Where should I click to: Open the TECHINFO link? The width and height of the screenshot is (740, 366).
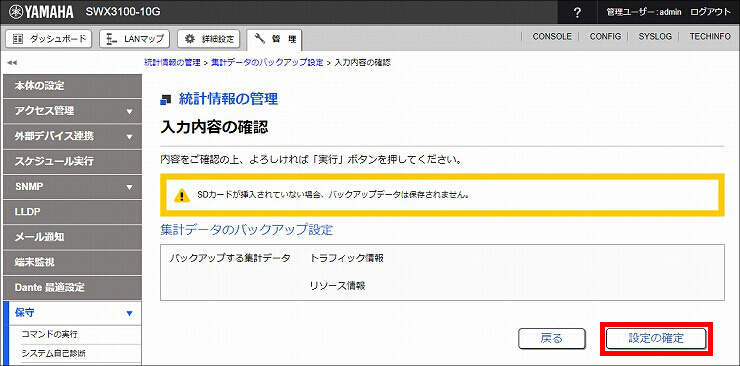pyautogui.click(x=710, y=36)
